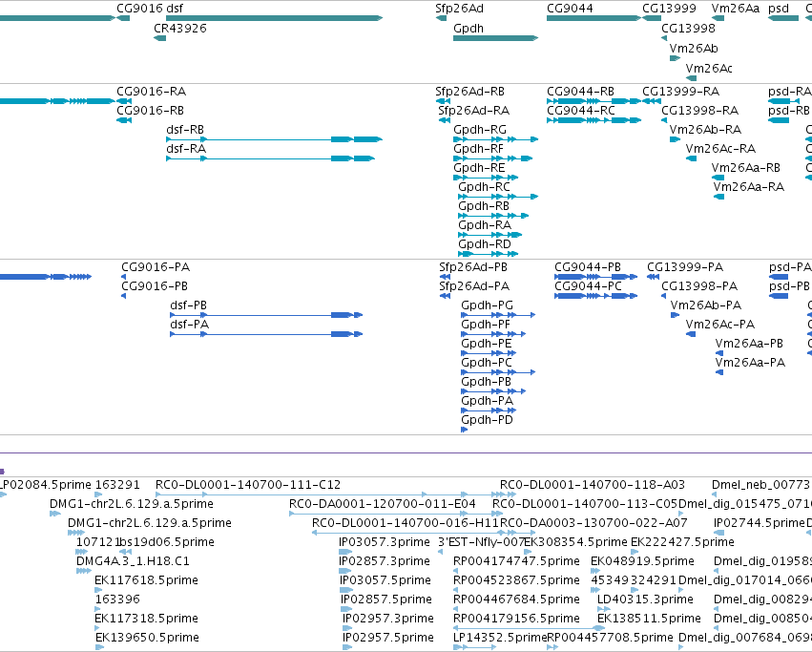Open transcript Vm26Ab-RA
Viewport: 812px width, 652px height.
point(705,130)
